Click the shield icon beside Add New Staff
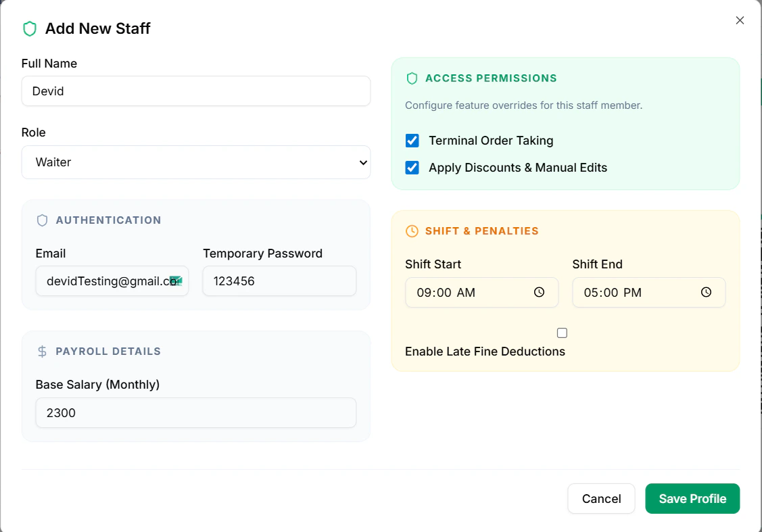Image resolution: width=762 pixels, height=532 pixels. [x=29, y=28]
